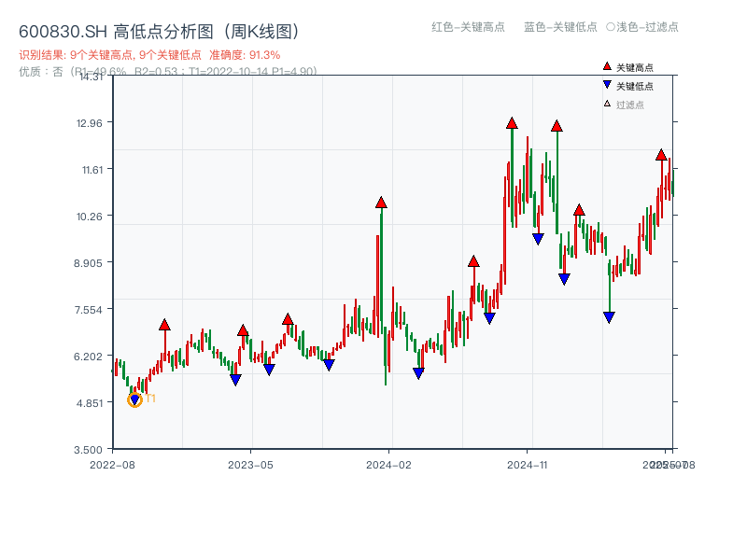Select the leftmost red high-point triangle marker
Image resolution: width=747 pixels, height=560 pixels.
tap(165, 325)
